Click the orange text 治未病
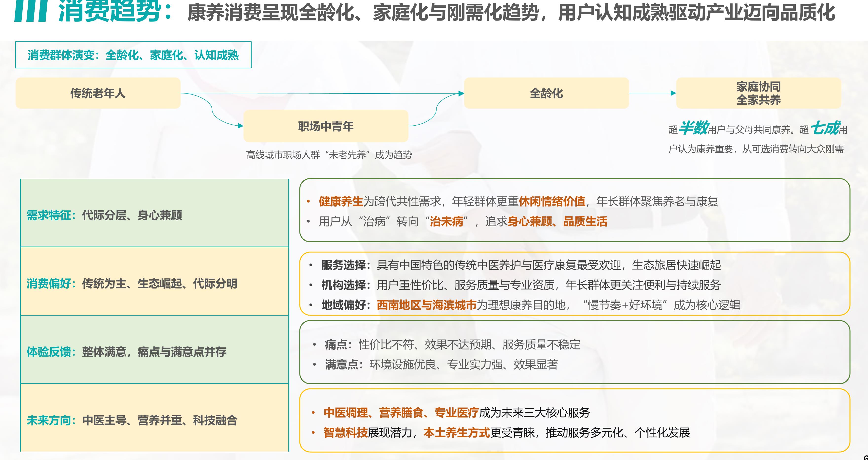 (446, 222)
